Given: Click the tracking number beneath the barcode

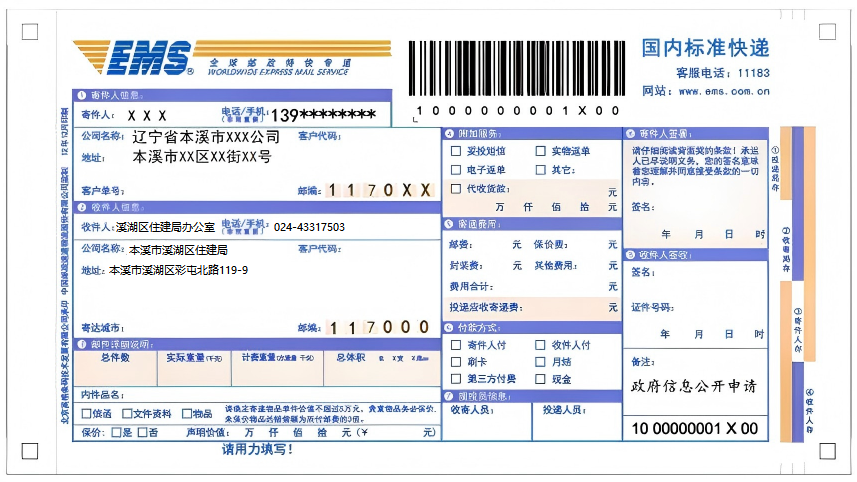Looking at the screenshot, I should 518,111.
